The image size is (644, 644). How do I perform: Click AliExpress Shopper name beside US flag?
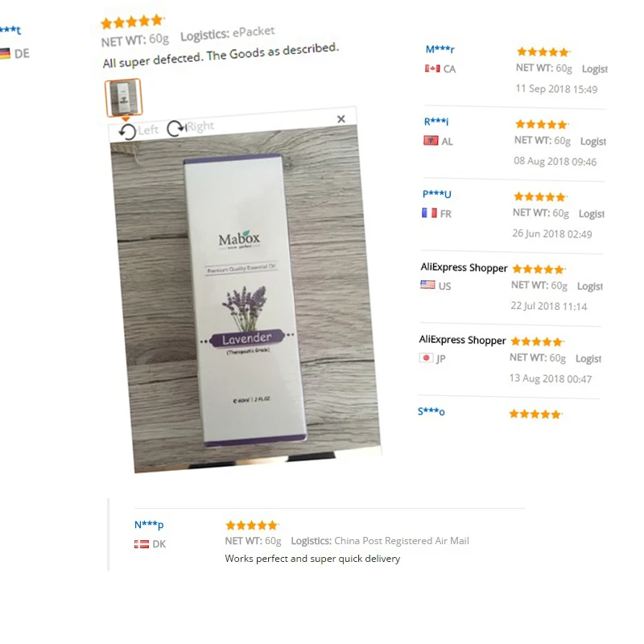pos(464,267)
